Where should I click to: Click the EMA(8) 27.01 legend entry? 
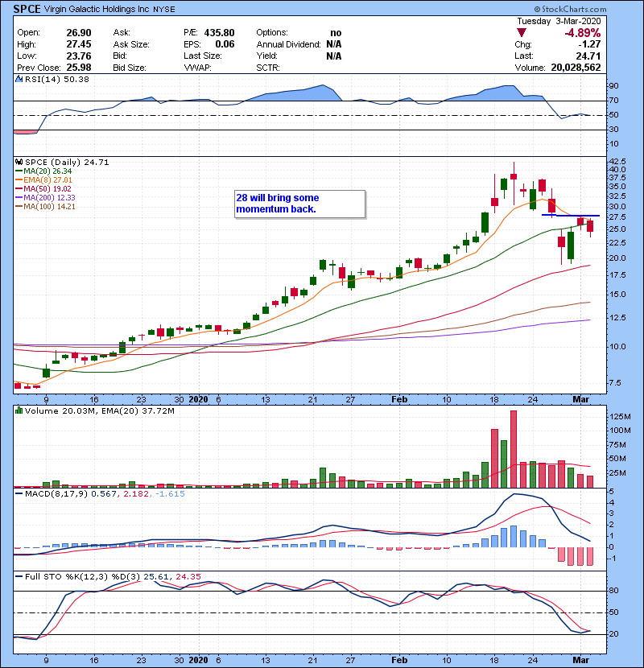[44, 180]
